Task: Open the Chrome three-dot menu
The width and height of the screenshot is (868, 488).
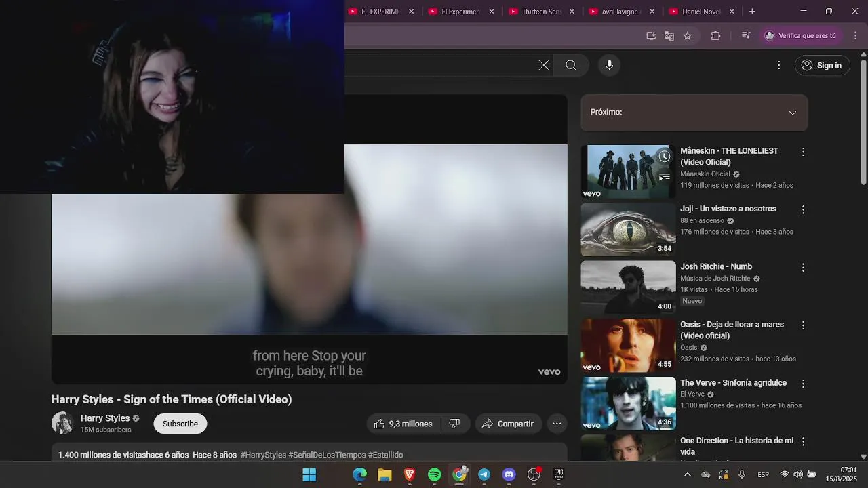Action: click(856, 35)
